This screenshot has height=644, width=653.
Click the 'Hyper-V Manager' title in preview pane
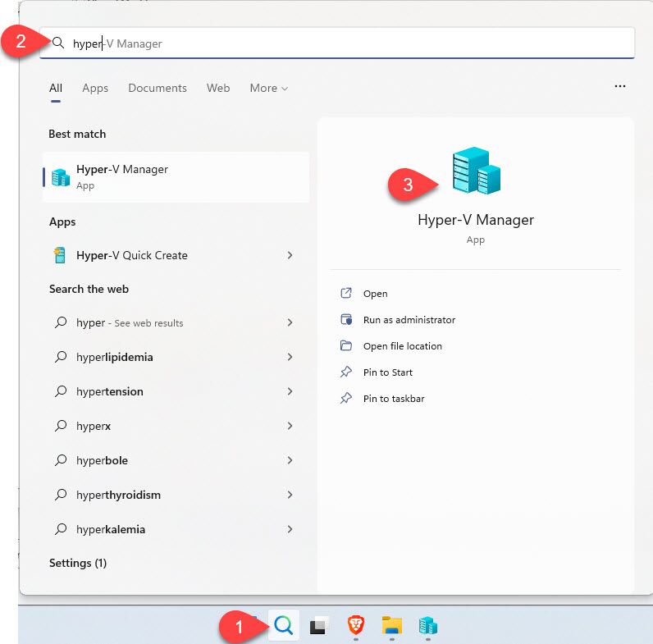pos(476,220)
